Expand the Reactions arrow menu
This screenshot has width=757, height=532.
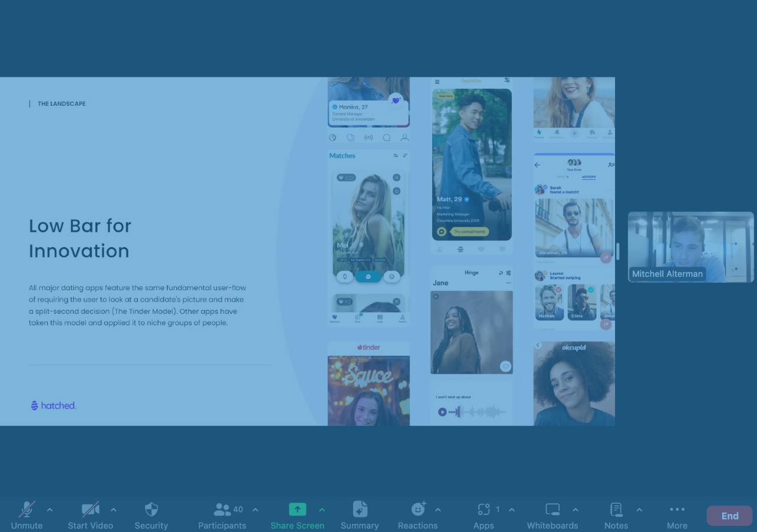click(x=438, y=510)
